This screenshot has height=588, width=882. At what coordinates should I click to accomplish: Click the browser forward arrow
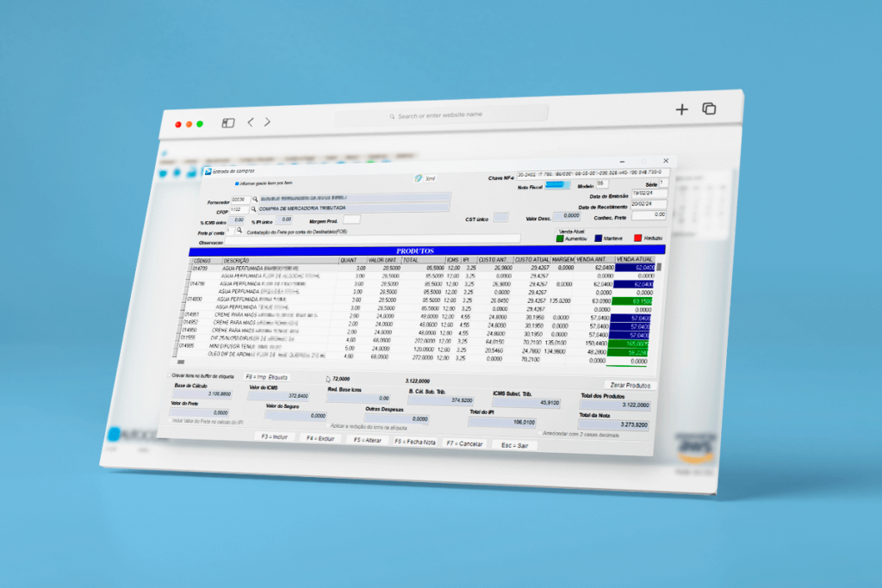click(x=268, y=122)
